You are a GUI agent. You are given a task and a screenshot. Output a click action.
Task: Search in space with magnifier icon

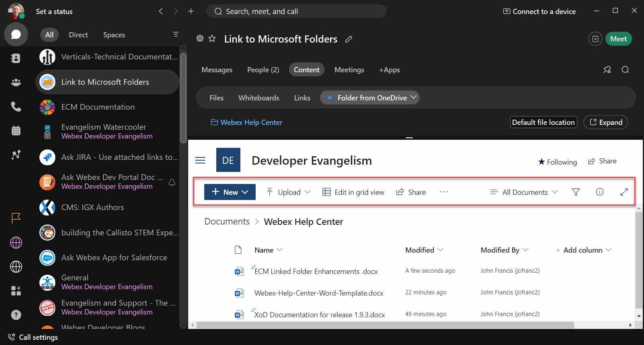[625, 69]
